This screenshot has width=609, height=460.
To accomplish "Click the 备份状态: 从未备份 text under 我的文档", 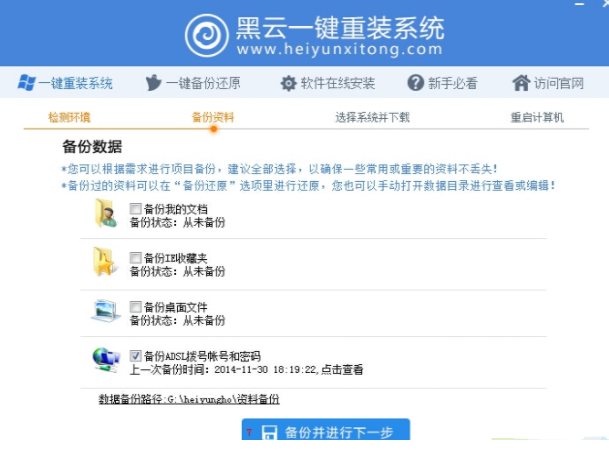I will 177,223.
